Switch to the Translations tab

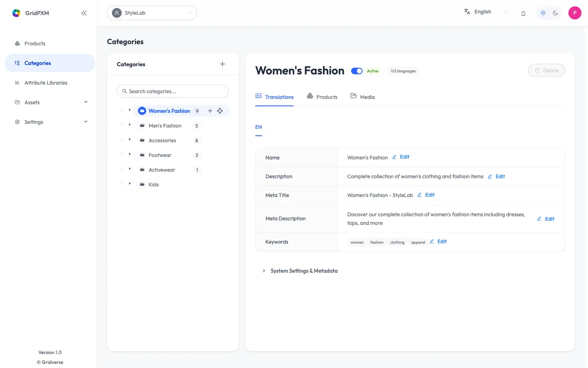click(x=274, y=97)
